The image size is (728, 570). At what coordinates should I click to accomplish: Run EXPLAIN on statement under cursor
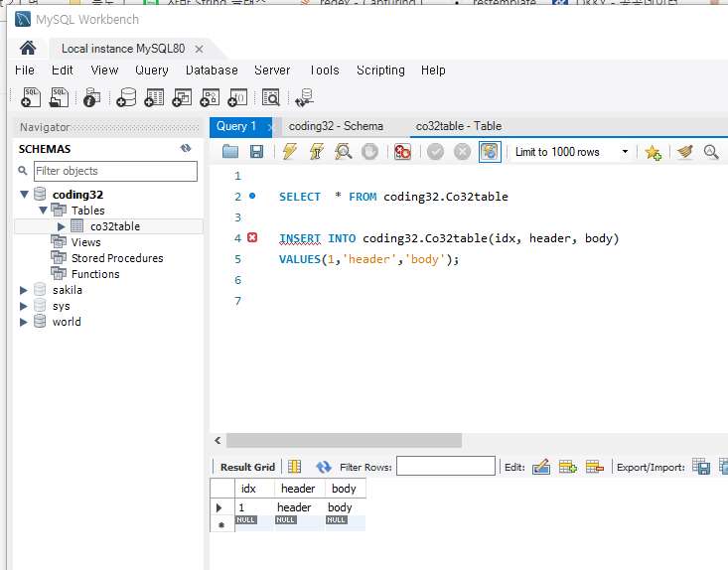343,152
